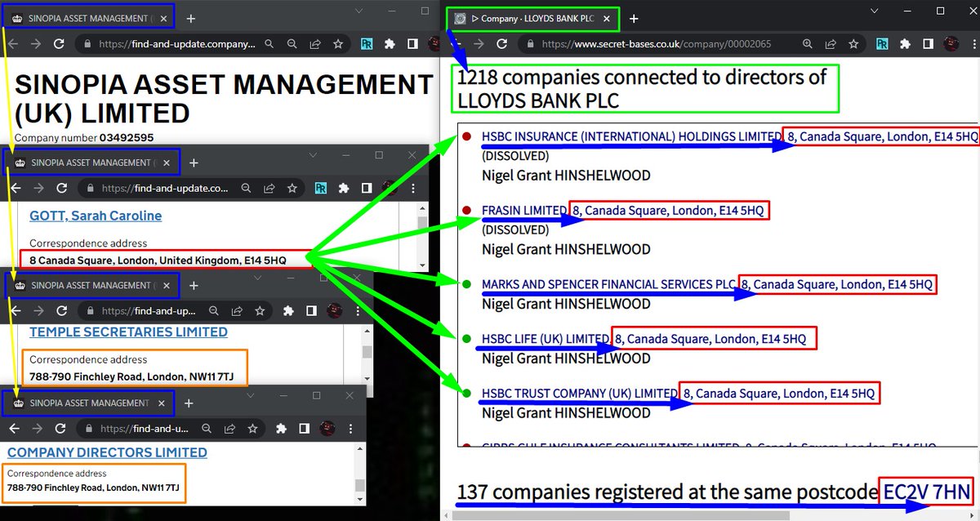Viewport: 980px width, 521px height.
Task: Open Extensions in the GOTT, Sarah Caroline window
Action: [344, 189]
